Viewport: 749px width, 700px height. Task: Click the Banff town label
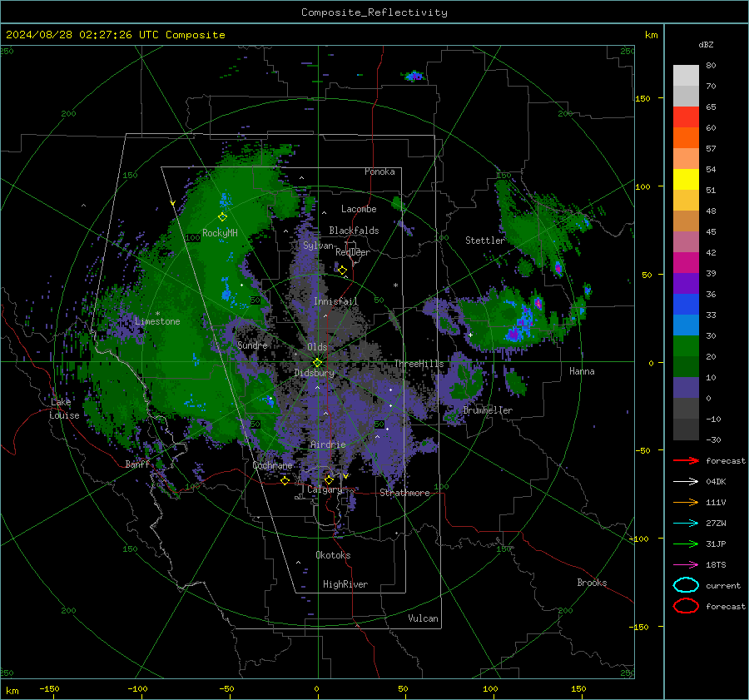click(x=137, y=464)
